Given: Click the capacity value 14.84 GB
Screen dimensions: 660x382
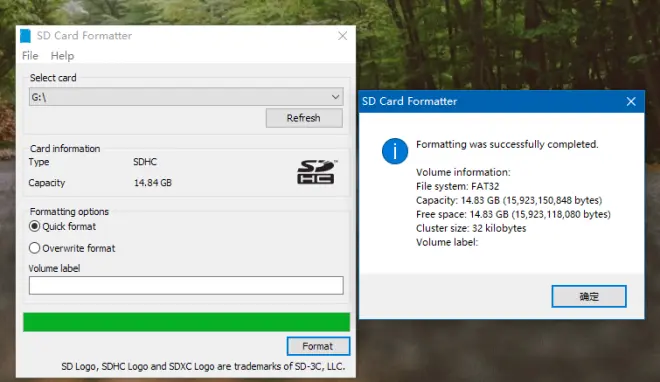Looking at the screenshot, I should 153,183.
